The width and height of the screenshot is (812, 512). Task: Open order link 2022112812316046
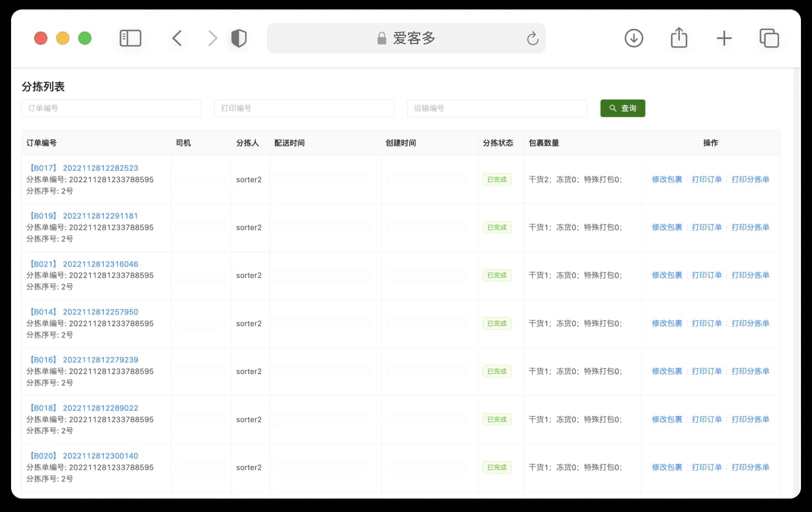click(x=101, y=264)
